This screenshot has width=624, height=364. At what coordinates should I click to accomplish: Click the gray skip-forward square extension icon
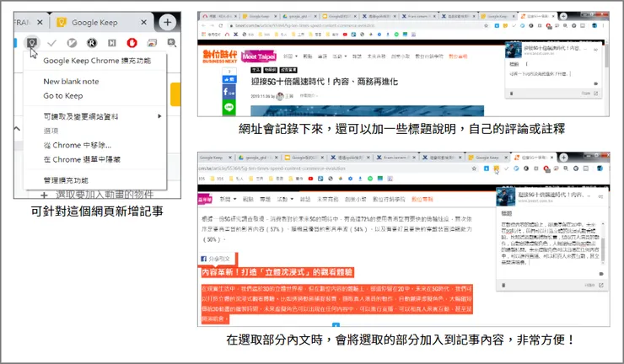point(112,43)
